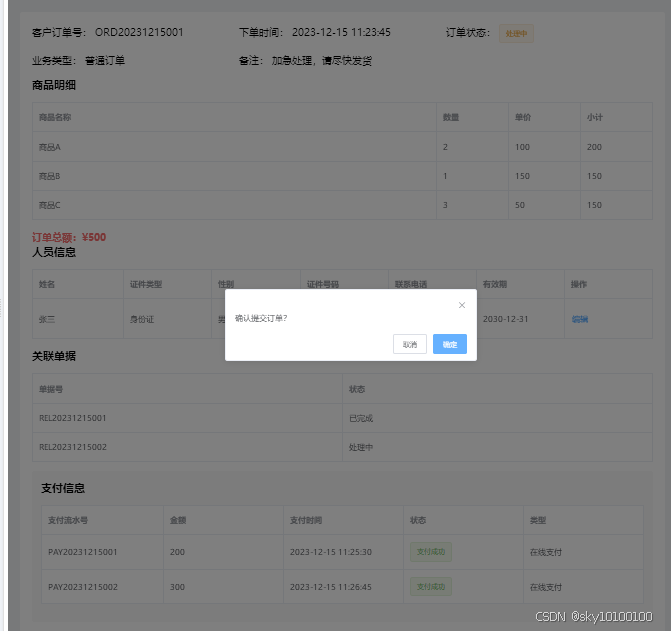Click the unit price 100 in 商品A row

pyautogui.click(x=522, y=147)
